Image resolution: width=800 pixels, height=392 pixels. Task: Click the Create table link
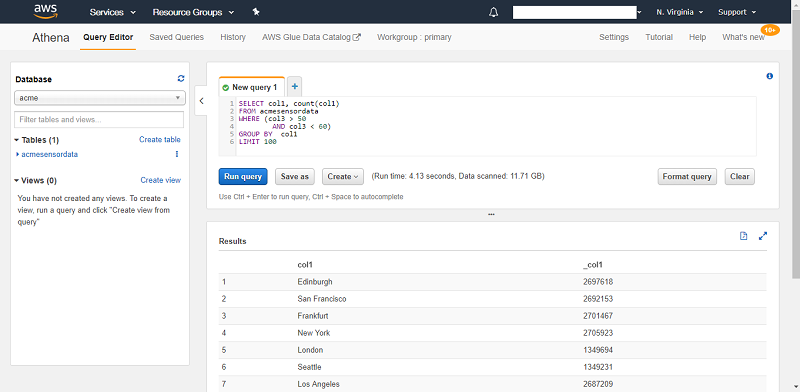160,140
